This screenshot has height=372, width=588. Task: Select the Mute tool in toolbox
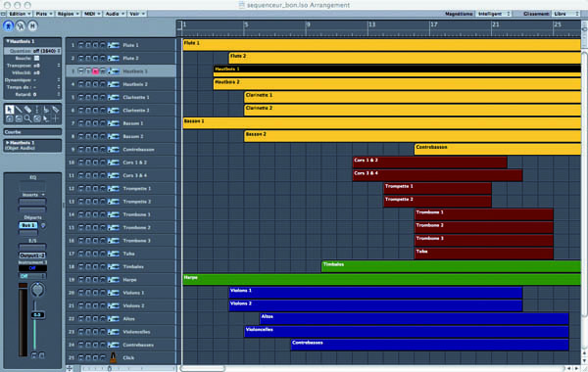click(19, 118)
